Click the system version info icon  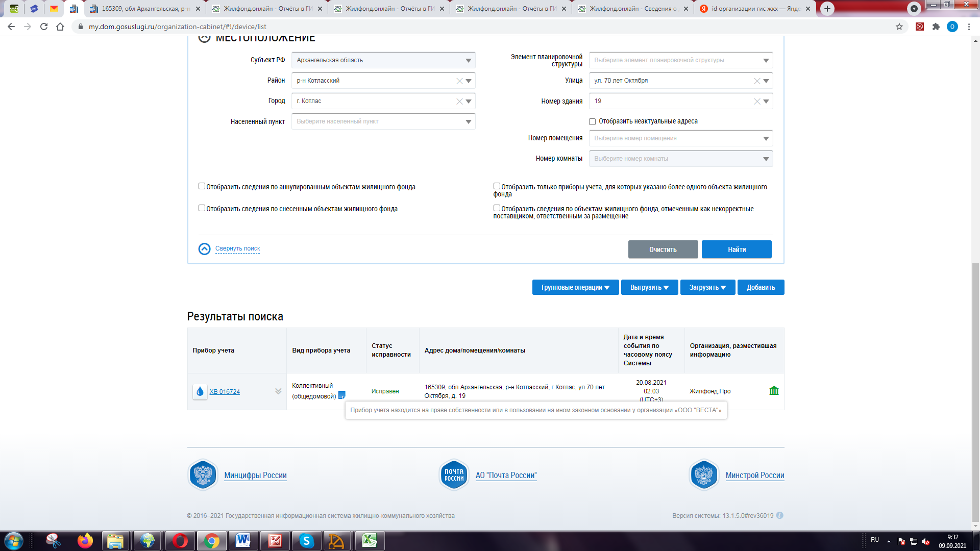[x=780, y=515]
